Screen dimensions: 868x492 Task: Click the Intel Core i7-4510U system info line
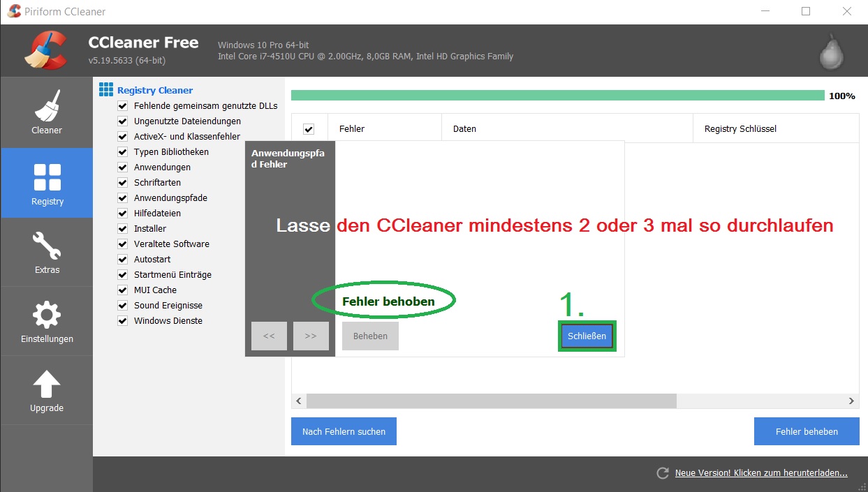click(x=365, y=57)
